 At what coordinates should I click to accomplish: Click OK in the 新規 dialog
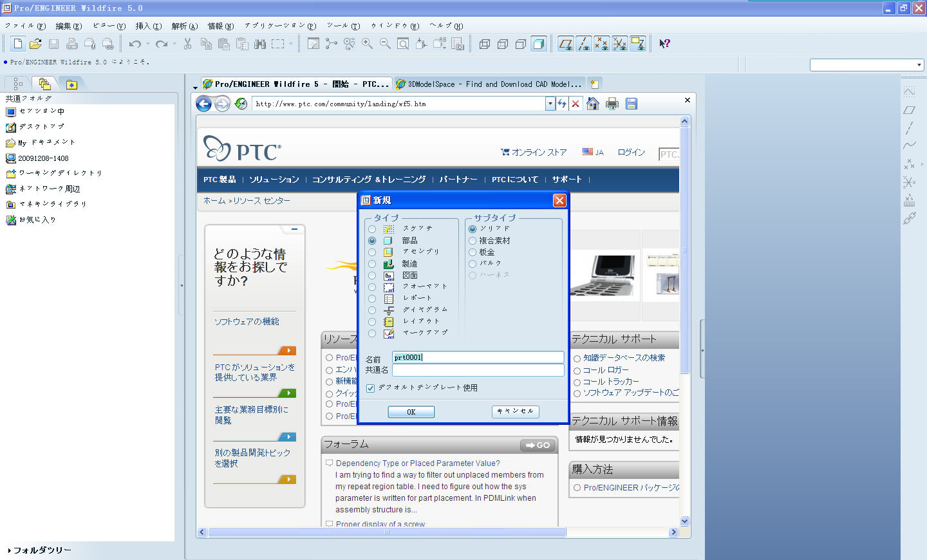pos(411,412)
